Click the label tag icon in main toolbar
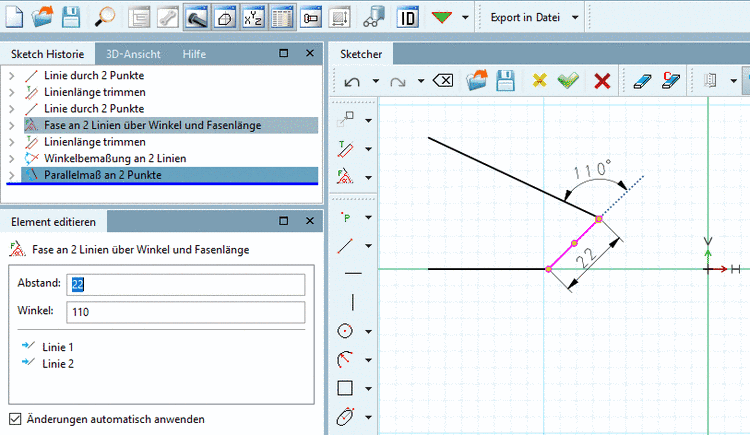 311,18
